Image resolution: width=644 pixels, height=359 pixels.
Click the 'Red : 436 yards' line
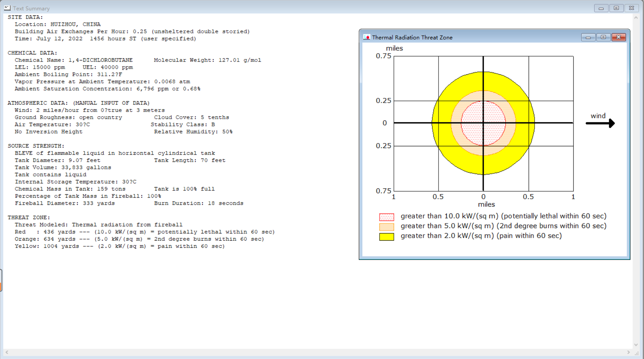click(145, 232)
